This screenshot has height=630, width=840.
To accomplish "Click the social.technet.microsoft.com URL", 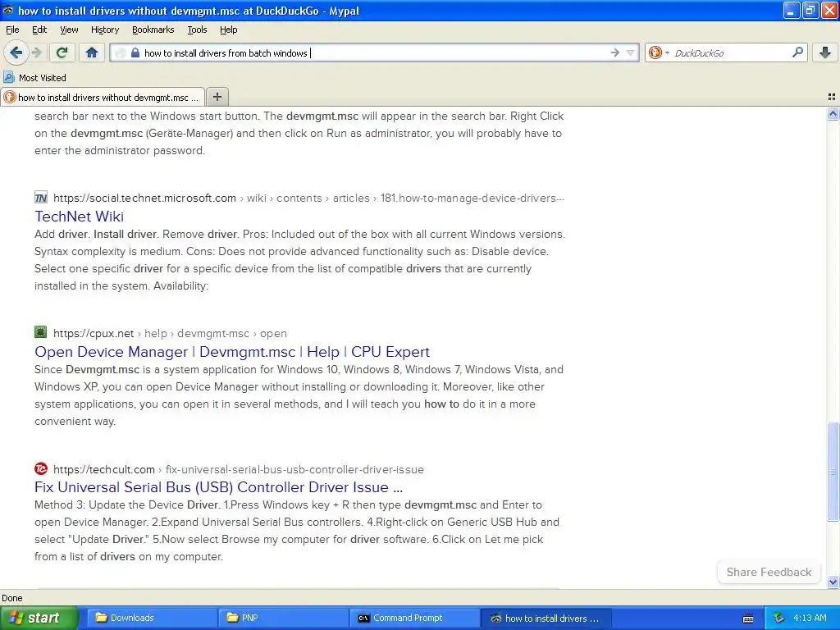I will click(x=144, y=198).
